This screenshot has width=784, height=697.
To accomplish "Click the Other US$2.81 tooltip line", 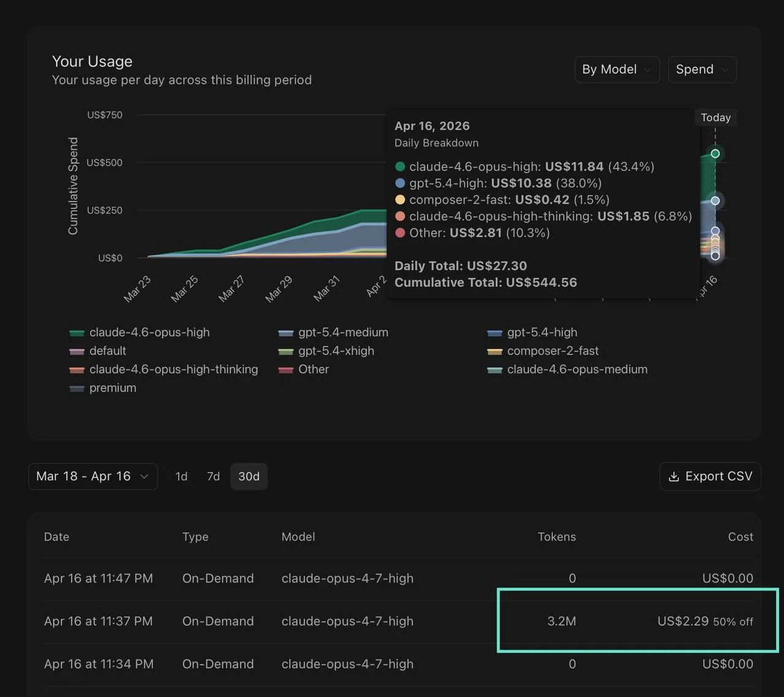I will pyautogui.click(x=472, y=233).
